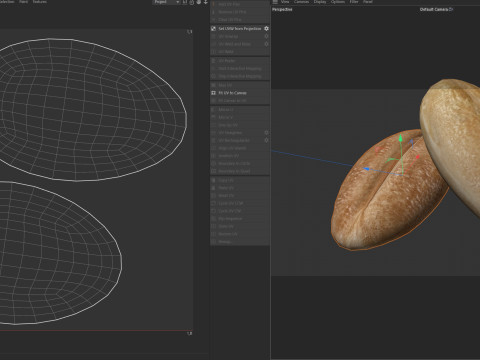Screen dimensions: 480x360
Task: Open the viewport Display menu
Action: 320,2
